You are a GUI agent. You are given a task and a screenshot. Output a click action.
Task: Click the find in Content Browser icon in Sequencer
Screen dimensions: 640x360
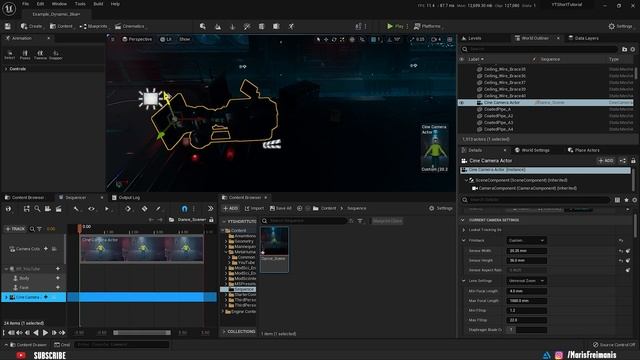[x=37, y=209]
